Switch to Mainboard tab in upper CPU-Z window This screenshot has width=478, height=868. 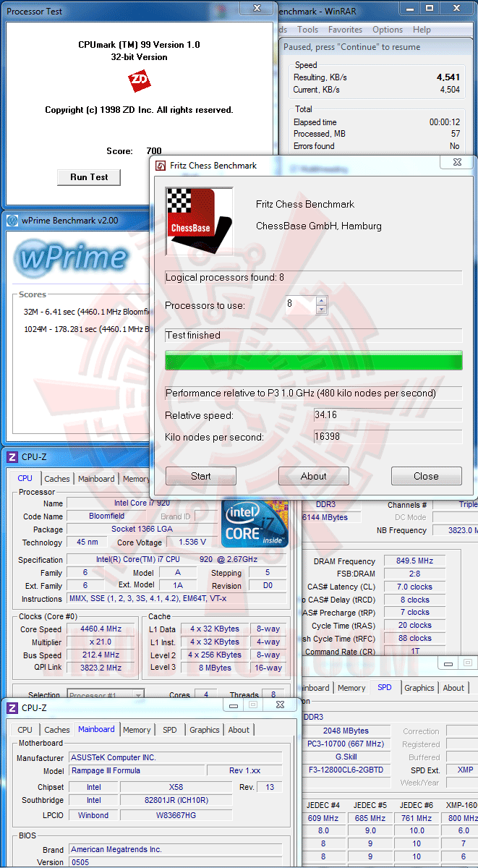96,479
